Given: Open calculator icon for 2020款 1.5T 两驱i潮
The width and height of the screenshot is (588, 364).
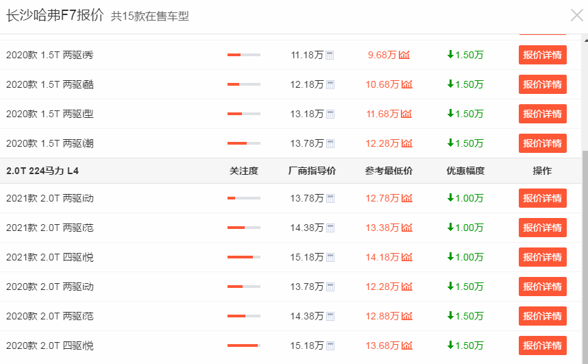Looking at the screenshot, I should click(x=330, y=144).
